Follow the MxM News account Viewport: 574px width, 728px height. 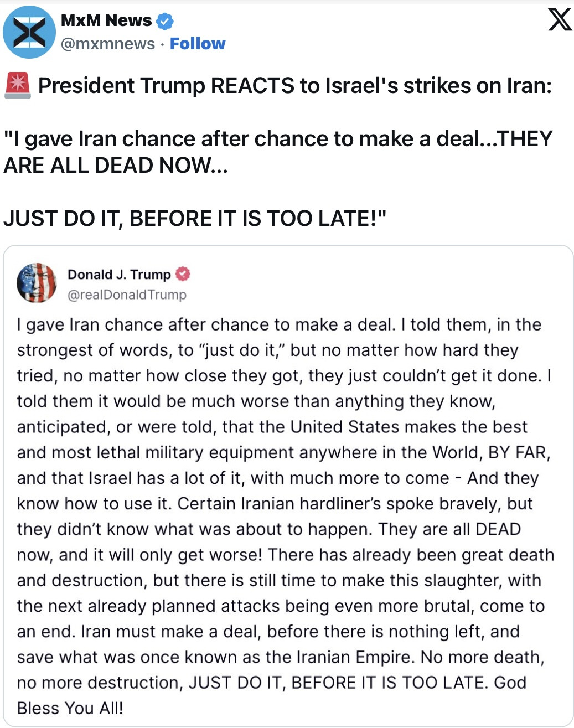tap(198, 44)
